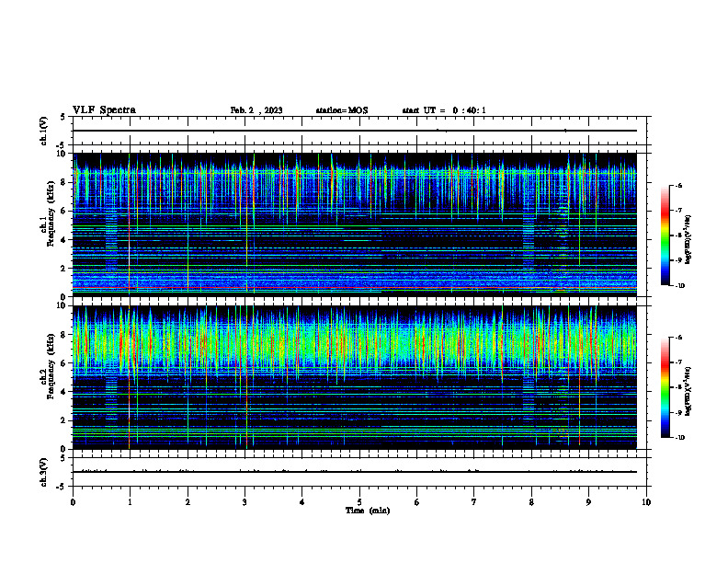The image size is (728, 563).
Task: Click the "Time (min)" axis label
Action: (368, 511)
